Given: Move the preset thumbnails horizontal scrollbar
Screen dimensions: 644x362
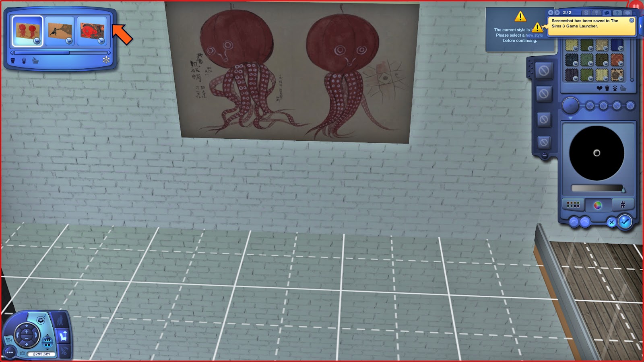Looking at the screenshot, I should [41, 53].
